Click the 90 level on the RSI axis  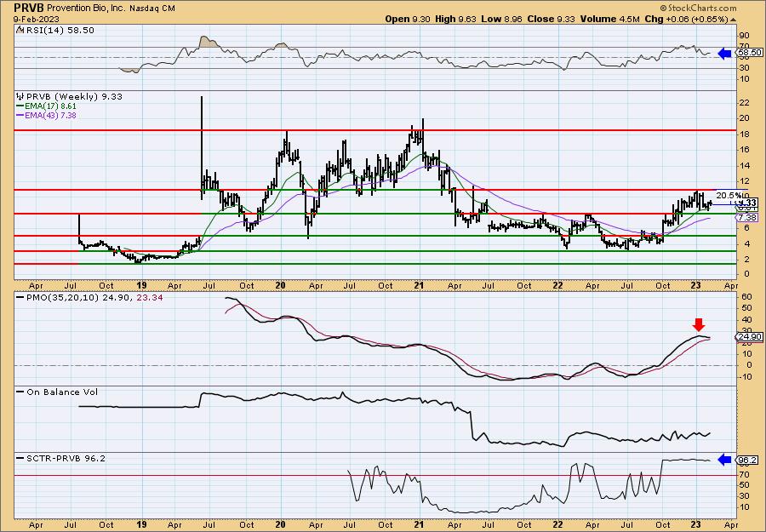tap(745, 35)
